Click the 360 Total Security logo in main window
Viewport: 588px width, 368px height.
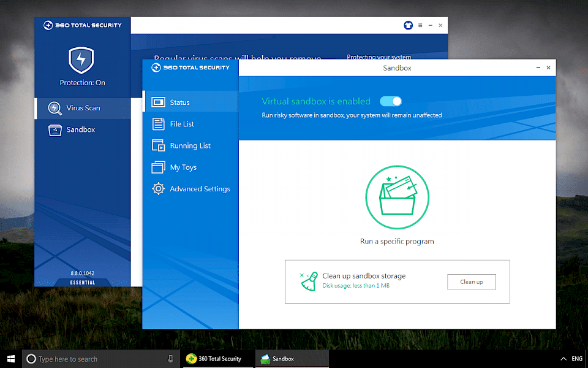tap(83, 25)
